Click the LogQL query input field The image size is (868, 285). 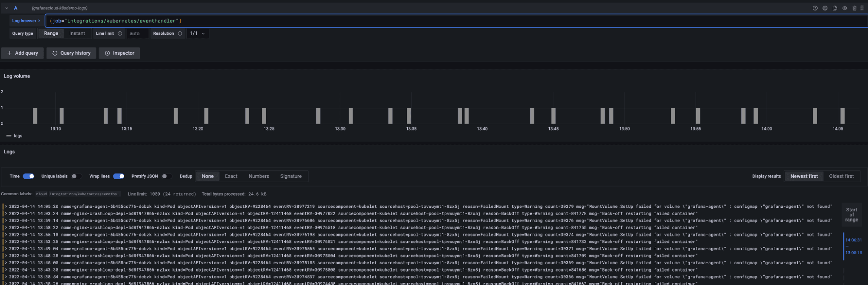[x=456, y=21]
